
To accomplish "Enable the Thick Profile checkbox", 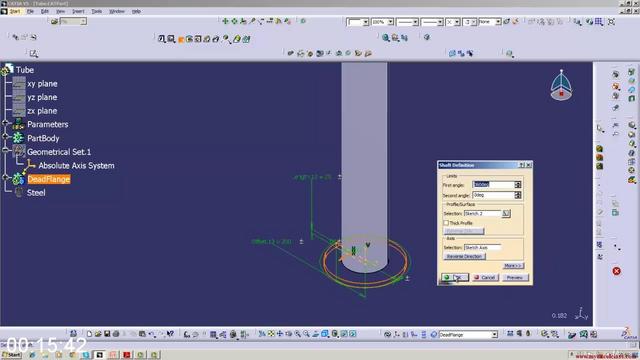I will (446, 223).
